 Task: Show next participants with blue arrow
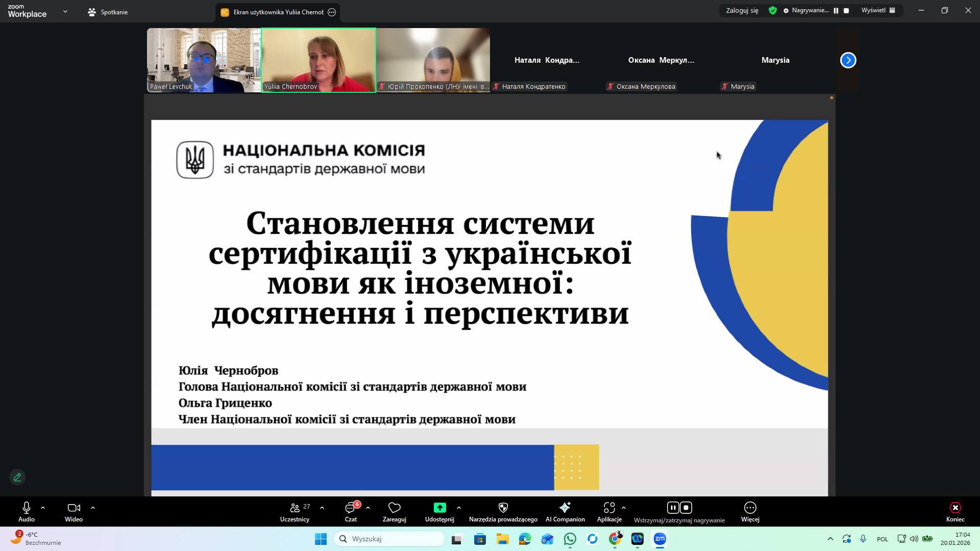point(848,60)
